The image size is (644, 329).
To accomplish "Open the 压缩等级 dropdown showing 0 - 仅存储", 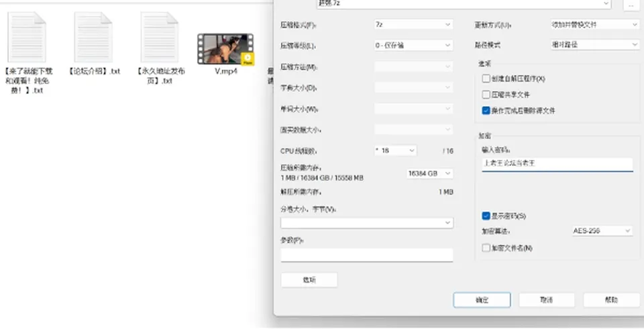I will point(413,45).
